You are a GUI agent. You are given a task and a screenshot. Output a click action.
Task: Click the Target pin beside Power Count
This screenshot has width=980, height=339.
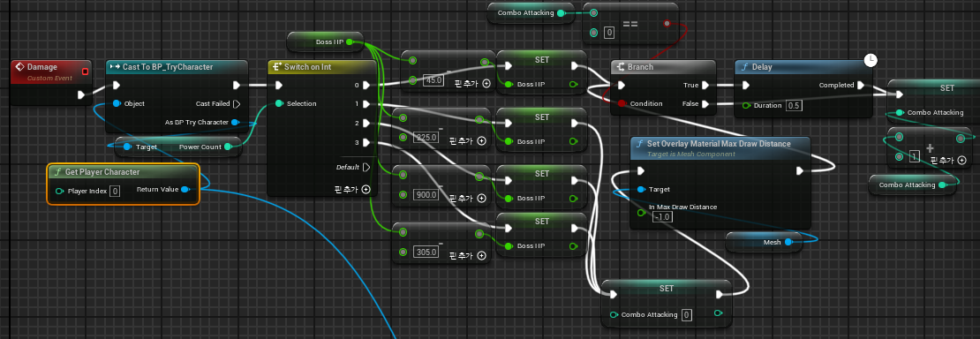(127, 147)
